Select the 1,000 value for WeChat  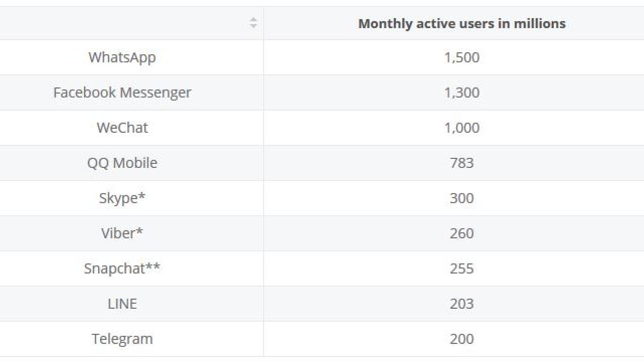coord(462,128)
